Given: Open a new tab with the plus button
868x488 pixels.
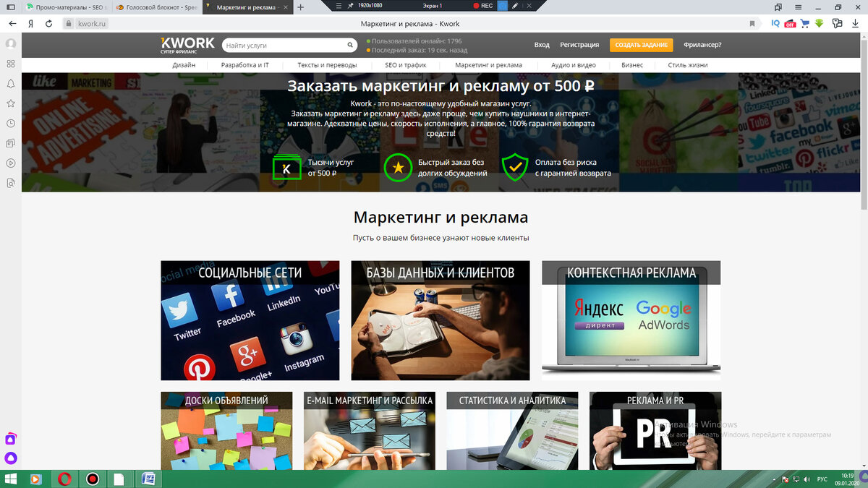Looking at the screenshot, I should (x=301, y=7).
